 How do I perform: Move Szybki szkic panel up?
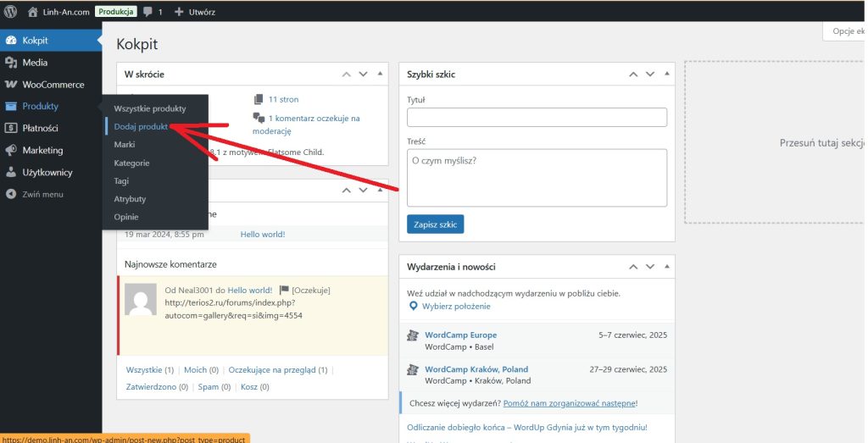[633, 74]
